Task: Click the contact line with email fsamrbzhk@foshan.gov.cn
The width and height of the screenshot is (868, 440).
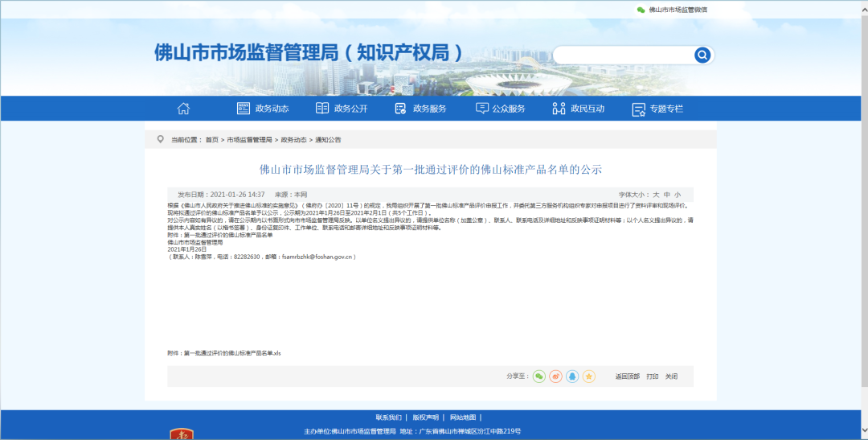Action: click(x=262, y=257)
